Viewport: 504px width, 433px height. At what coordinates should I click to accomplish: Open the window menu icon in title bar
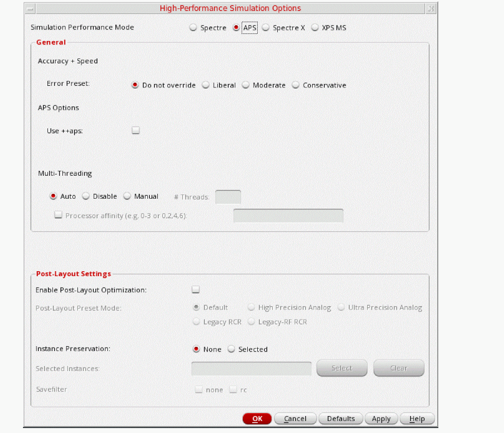(30, 8)
